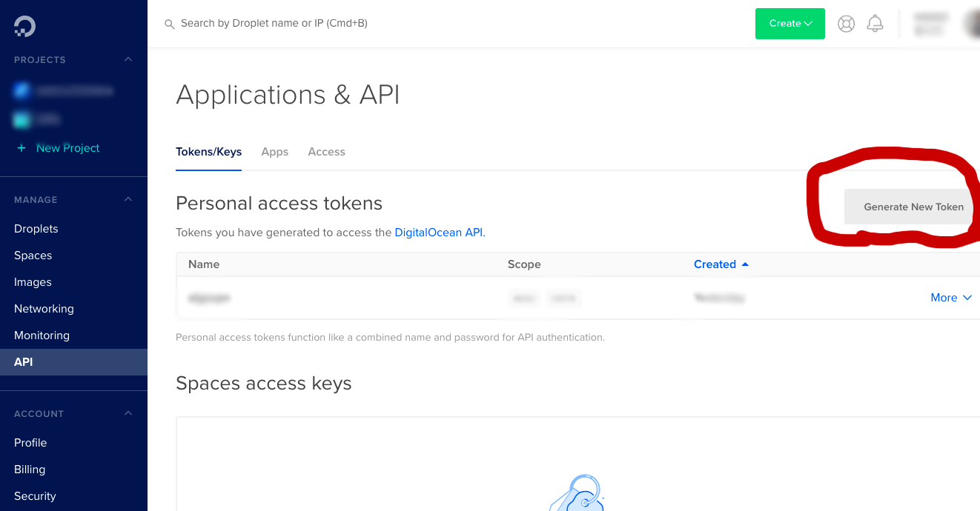Go to Droplets in the sidebar
The width and height of the screenshot is (980, 511).
36,229
